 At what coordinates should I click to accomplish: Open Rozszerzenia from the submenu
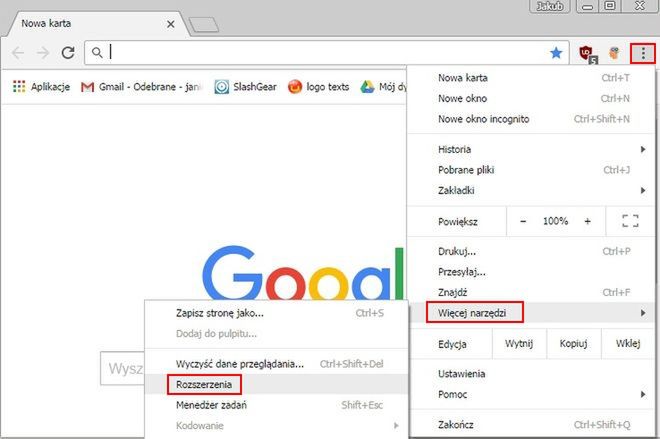point(276,384)
